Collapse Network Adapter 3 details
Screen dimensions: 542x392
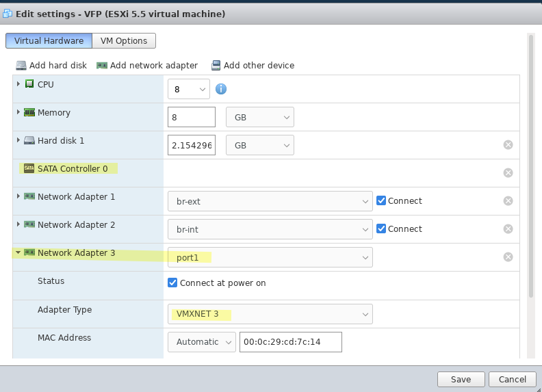(x=18, y=252)
